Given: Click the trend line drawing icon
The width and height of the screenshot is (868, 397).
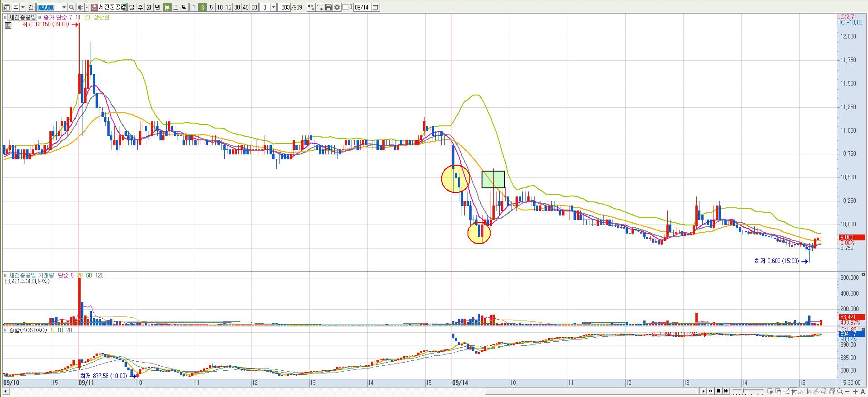Looking at the screenshot, I should click(x=817, y=392).
